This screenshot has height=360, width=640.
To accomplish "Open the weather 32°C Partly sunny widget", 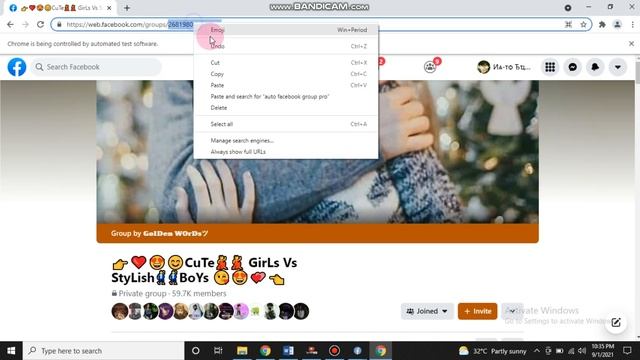I will [492, 351].
